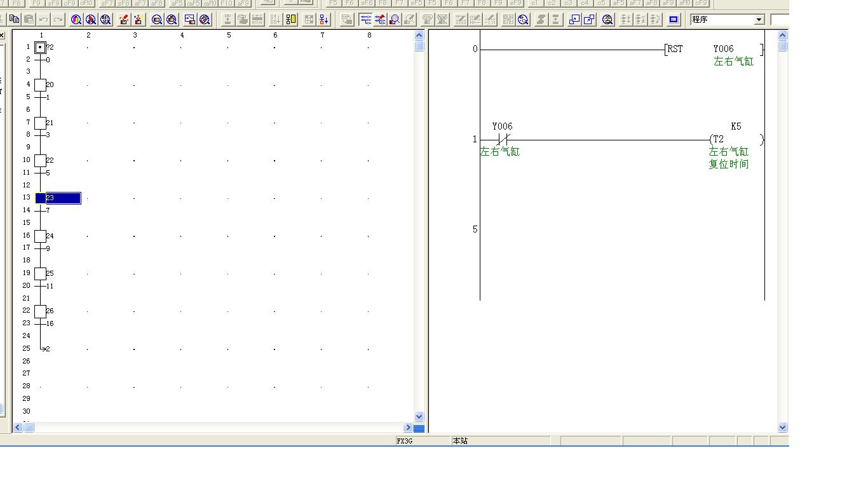The width and height of the screenshot is (868, 488).
Task: Click the blue step icon with red arrow
Action: pyautogui.click(x=324, y=20)
